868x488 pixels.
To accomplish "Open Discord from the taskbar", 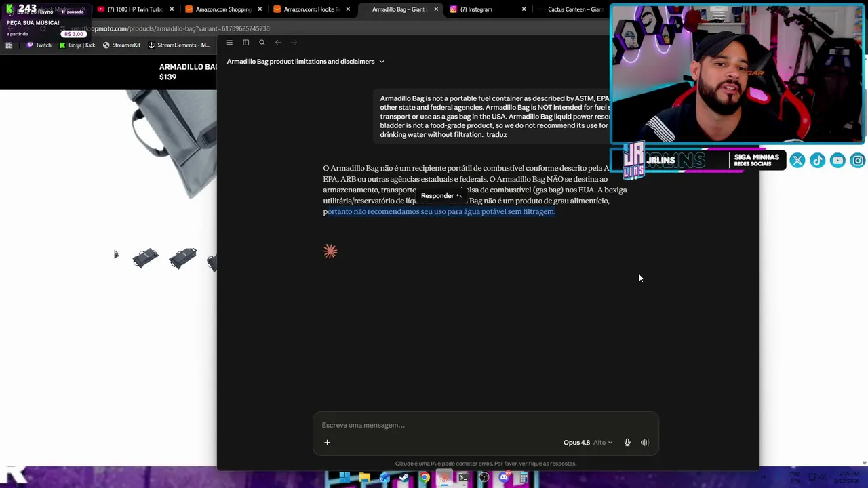I will pos(504,479).
